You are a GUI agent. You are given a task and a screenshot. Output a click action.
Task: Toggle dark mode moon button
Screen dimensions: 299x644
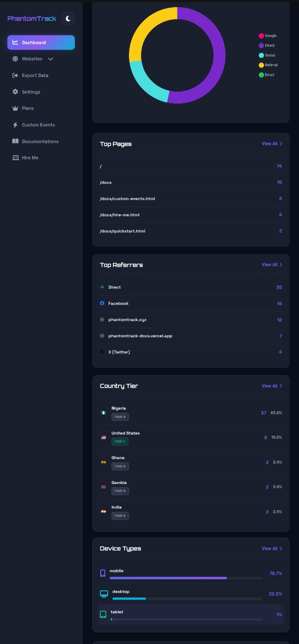[x=68, y=19]
